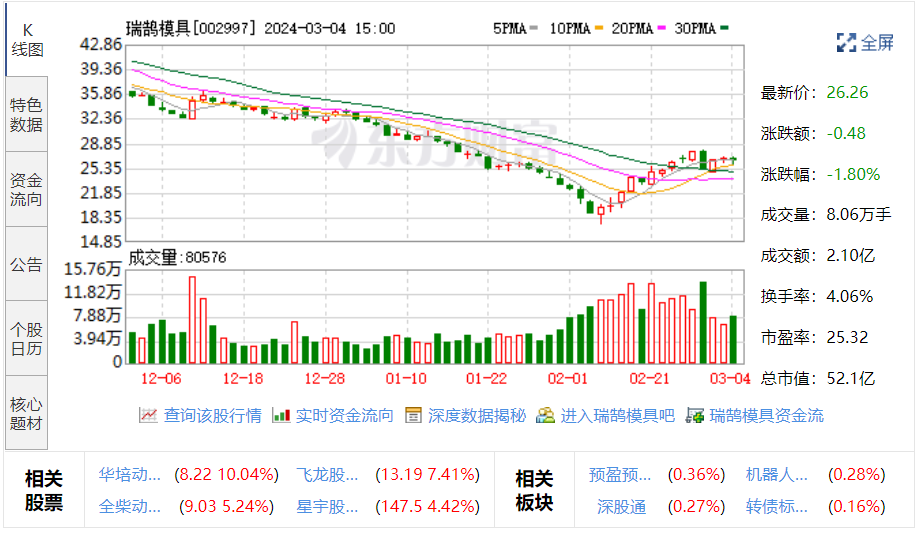Click the 换手率 value 4.06%

[850, 296]
